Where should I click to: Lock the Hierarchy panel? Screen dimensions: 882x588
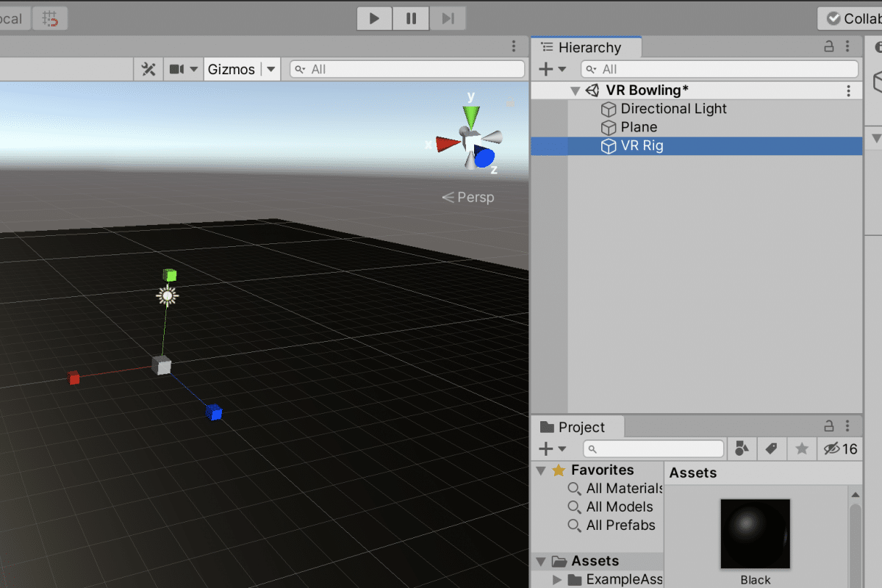click(829, 47)
